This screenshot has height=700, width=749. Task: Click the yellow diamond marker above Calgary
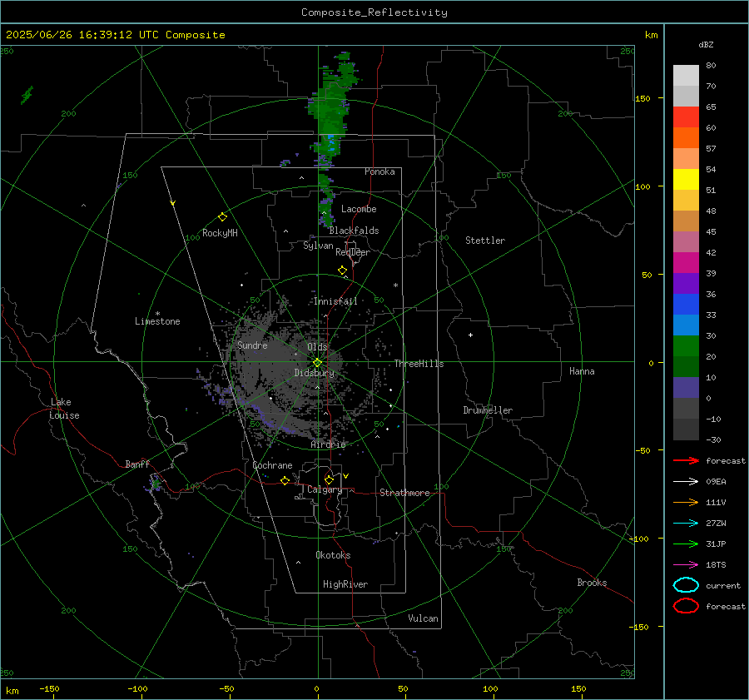329,479
